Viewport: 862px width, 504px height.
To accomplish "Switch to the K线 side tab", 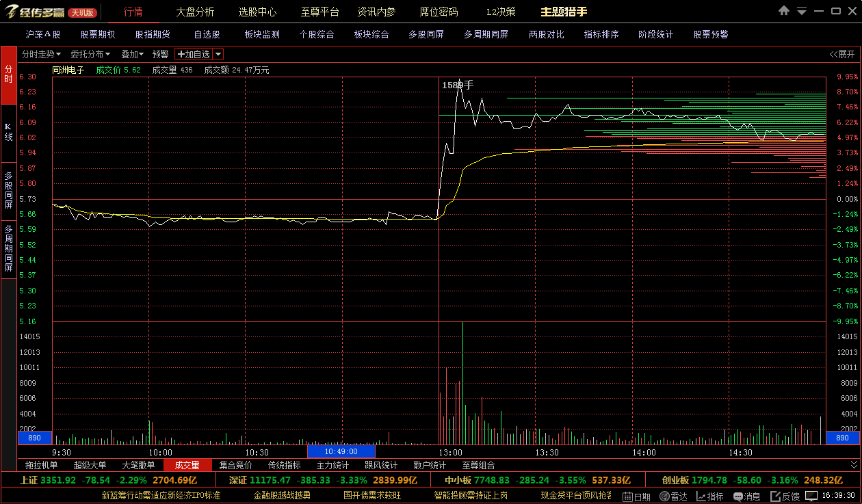I will [x=9, y=132].
